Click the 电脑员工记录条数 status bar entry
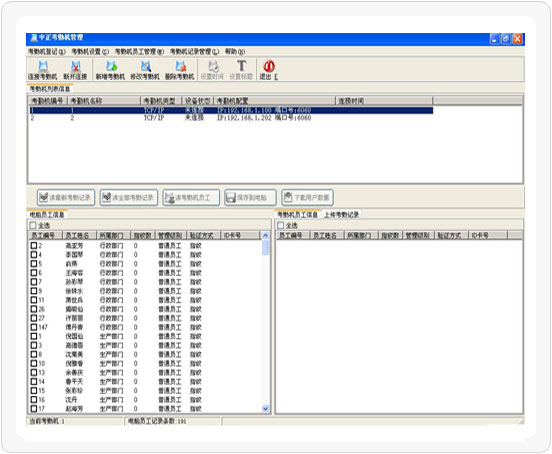The image size is (552, 454). tap(157, 421)
